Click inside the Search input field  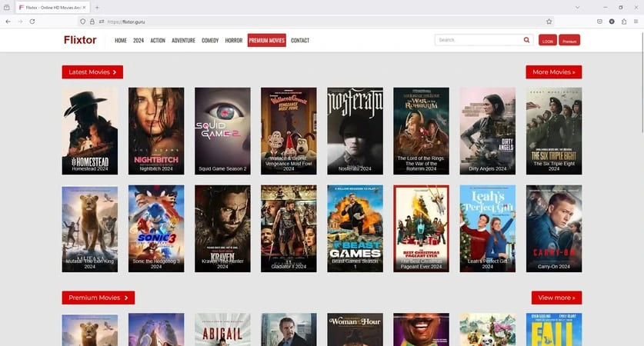click(x=477, y=40)
